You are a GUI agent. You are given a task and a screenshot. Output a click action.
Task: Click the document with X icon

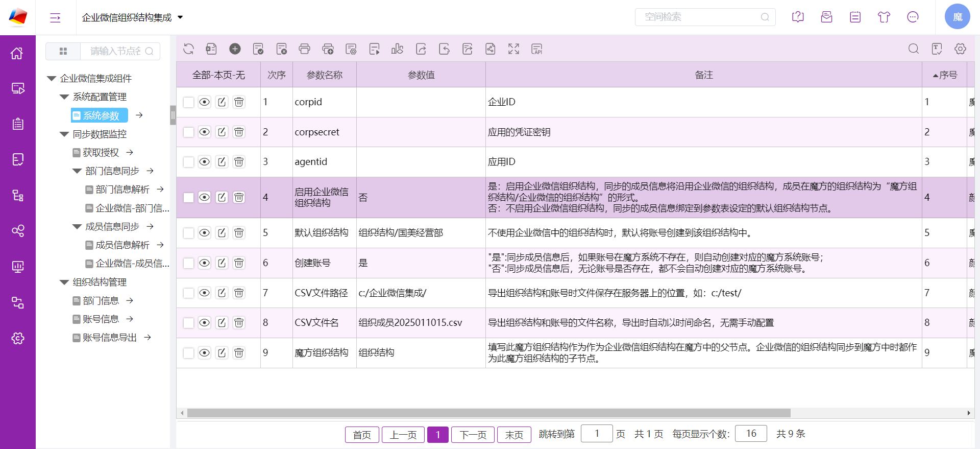point(281,49)
